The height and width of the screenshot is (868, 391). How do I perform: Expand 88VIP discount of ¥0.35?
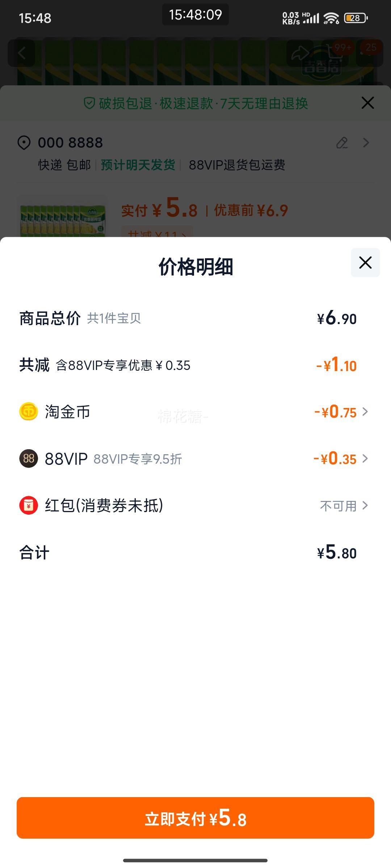(x=341, y=458)
